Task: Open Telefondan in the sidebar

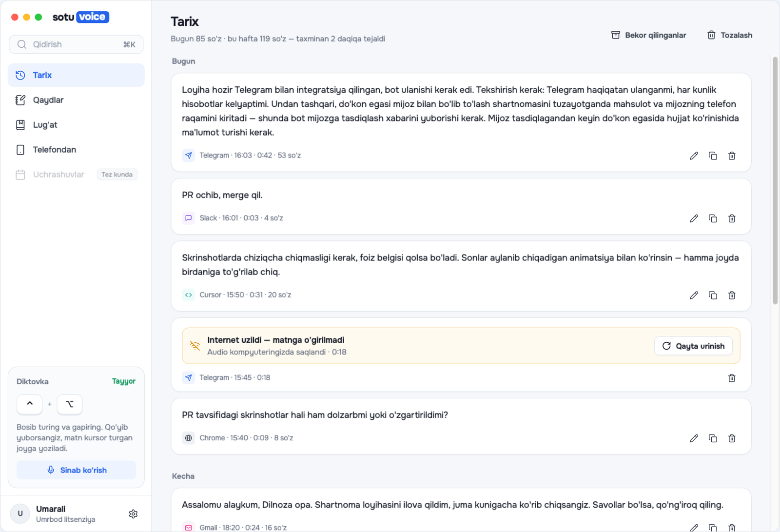Action: click(x=76, y=150)
